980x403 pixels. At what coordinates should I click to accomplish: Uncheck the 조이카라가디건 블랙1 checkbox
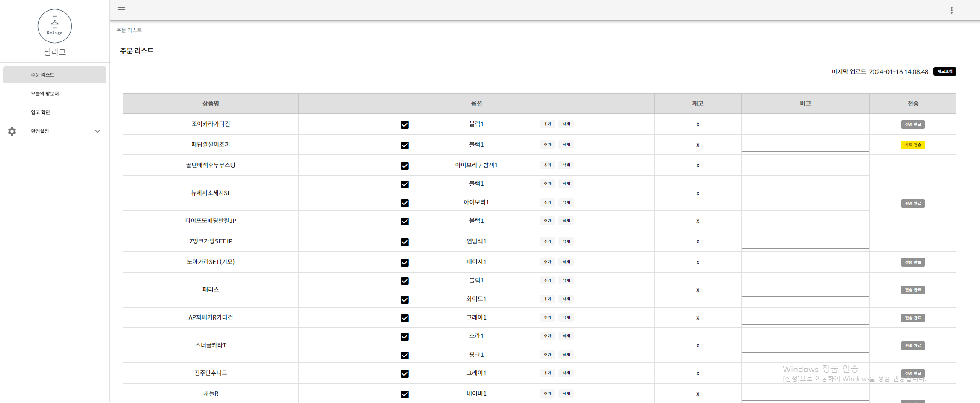click(404, 124)
